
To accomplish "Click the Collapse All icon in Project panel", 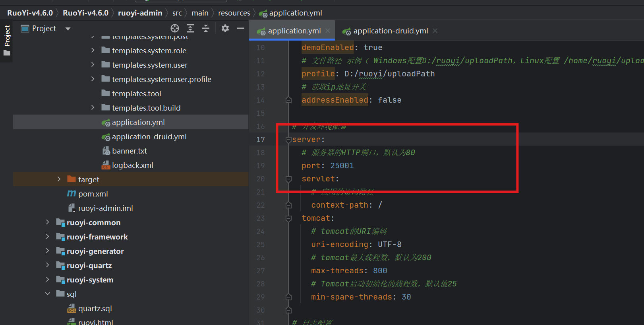I will [206, 28].
